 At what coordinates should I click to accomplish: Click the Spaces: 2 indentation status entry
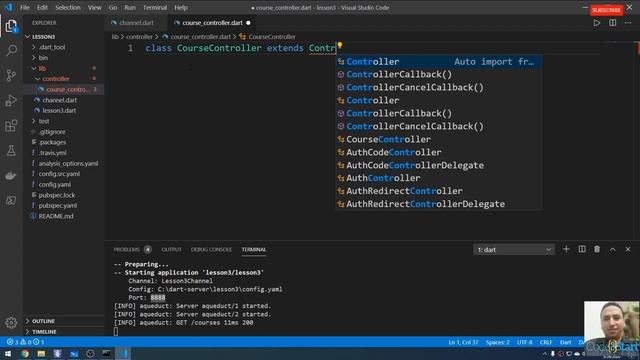[498, 342]
